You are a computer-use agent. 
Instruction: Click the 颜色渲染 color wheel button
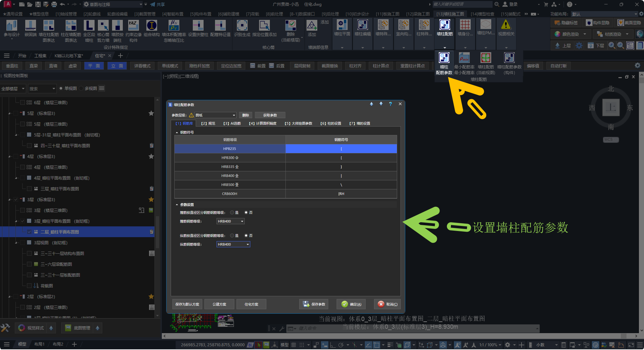pyautogui.click(x=557, y=34)
